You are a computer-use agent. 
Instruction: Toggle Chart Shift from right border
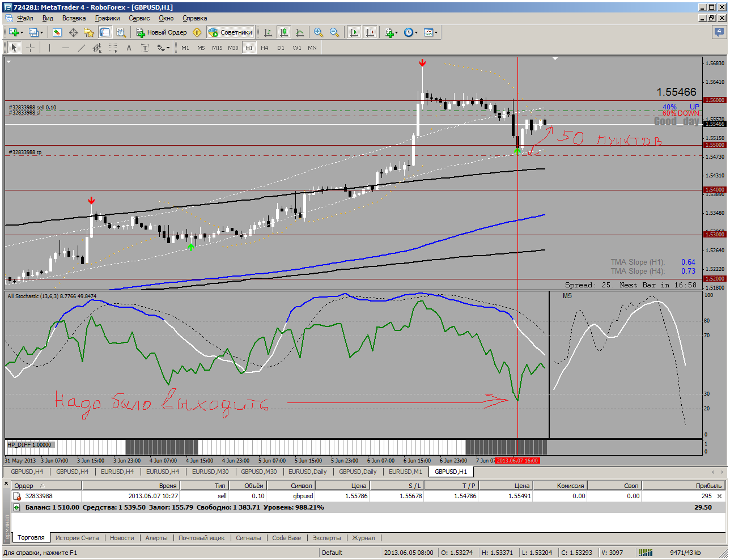370,32
